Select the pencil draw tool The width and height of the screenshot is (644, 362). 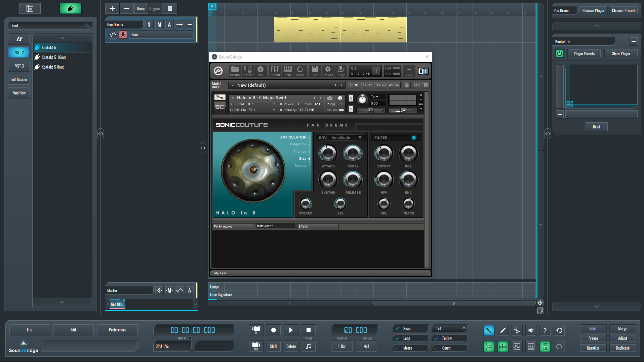(502, 330)
